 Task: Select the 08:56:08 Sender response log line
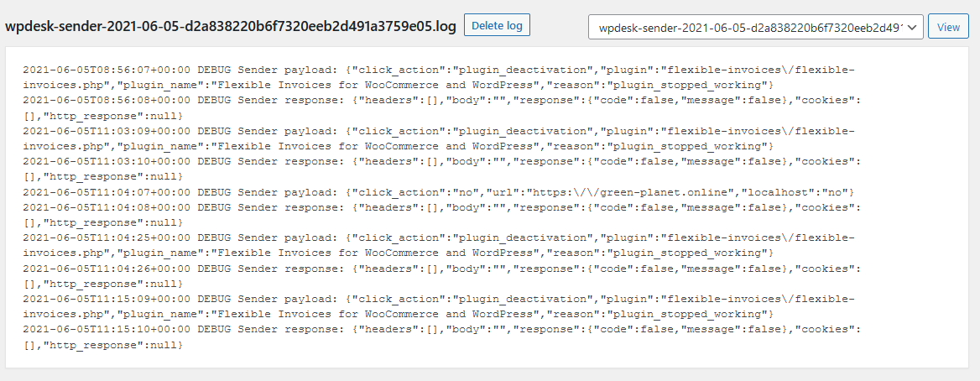(x=442, y=107)
